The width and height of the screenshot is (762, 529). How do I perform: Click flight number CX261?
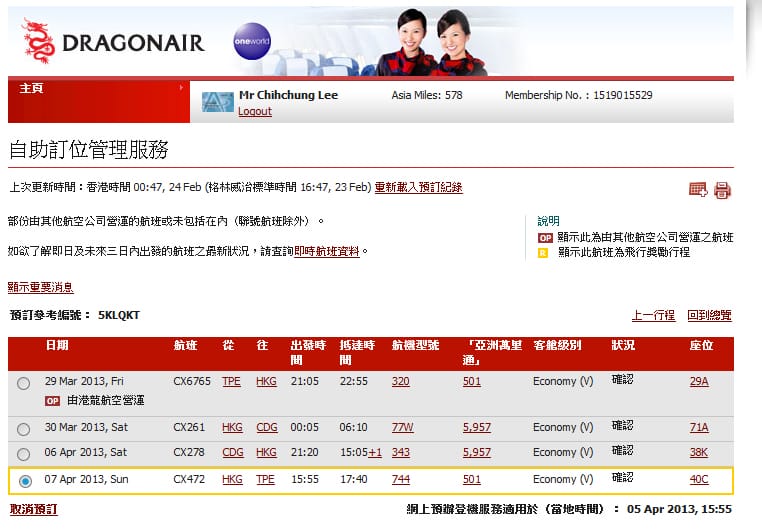(x=189, y=427)
